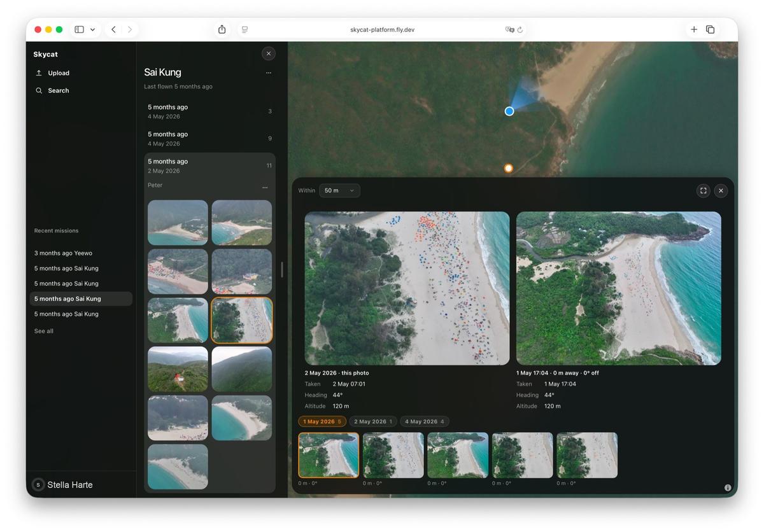Select the orange-bordered thumbnail in flight grid
The height and width of the screenshot is (532, 764).
[242, 321]
